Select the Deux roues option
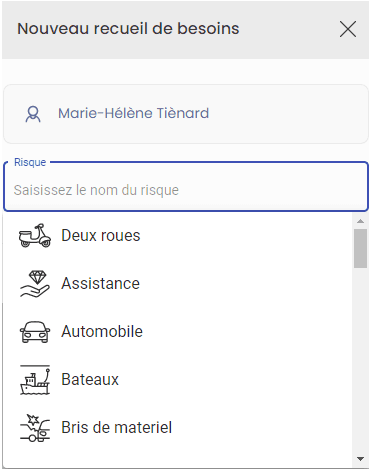Image resolution: width=371 pixels, height=470 pixels. point(177,236)
